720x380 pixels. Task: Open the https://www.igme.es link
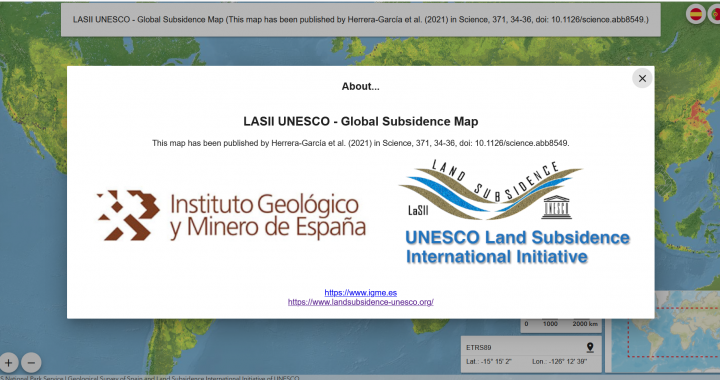click(360, 292)
